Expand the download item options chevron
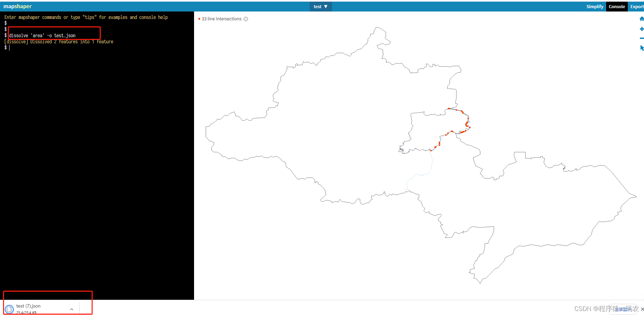Viewport: 644px width, 315px height. (x=72, y=309)
